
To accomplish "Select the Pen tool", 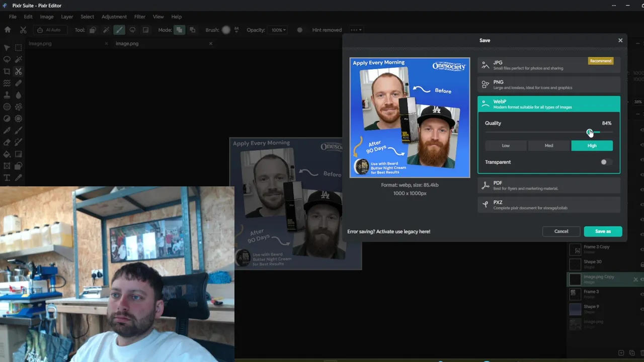I will 7,131.
